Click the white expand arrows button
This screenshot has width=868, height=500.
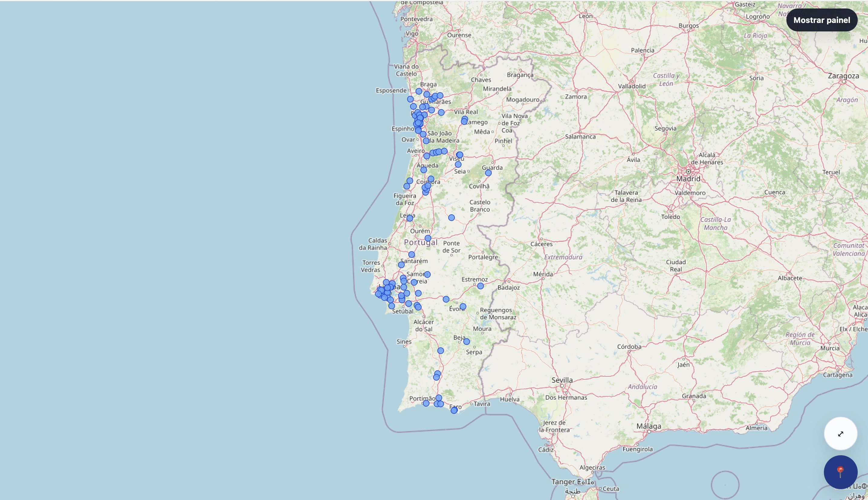(x=840, y=434)
